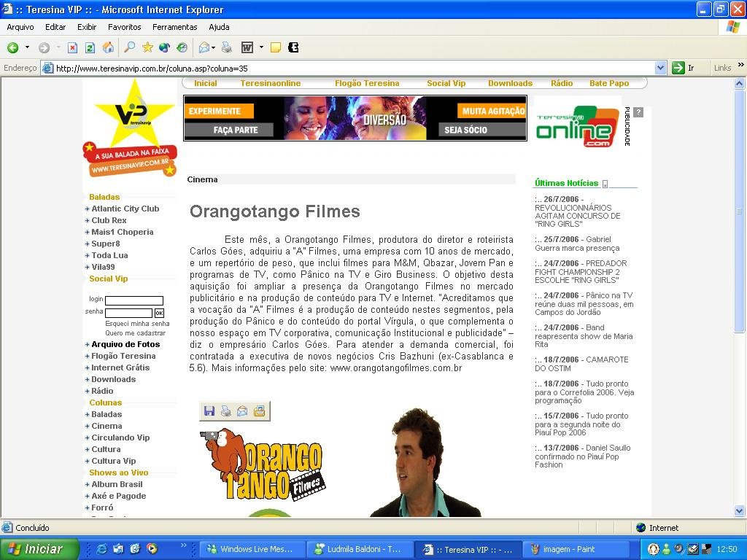
Task: Stop page loading with red X icon
Action: pyautogui.click(x=72, y=47)
